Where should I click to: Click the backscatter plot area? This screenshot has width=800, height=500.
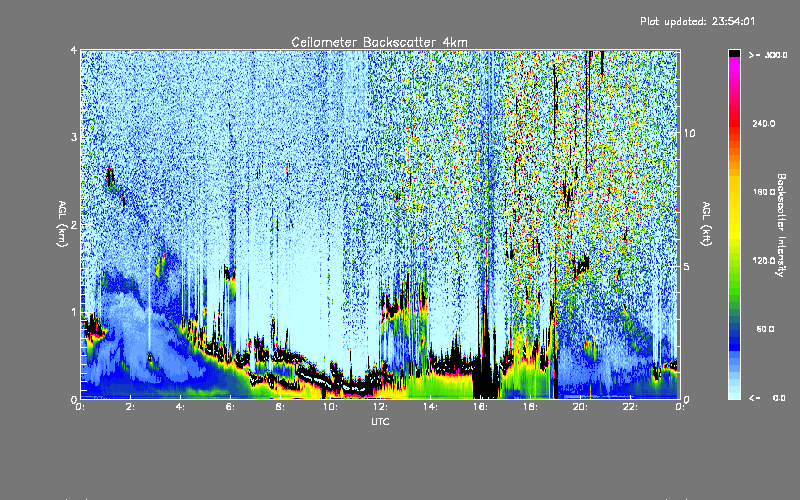380,224
